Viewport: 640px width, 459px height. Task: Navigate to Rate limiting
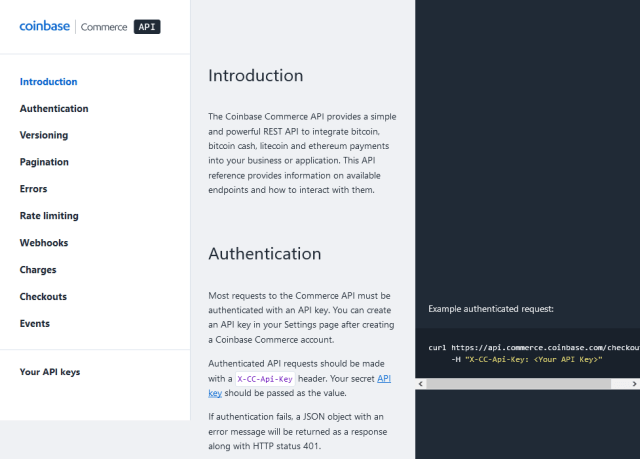[x=49, y=216]
